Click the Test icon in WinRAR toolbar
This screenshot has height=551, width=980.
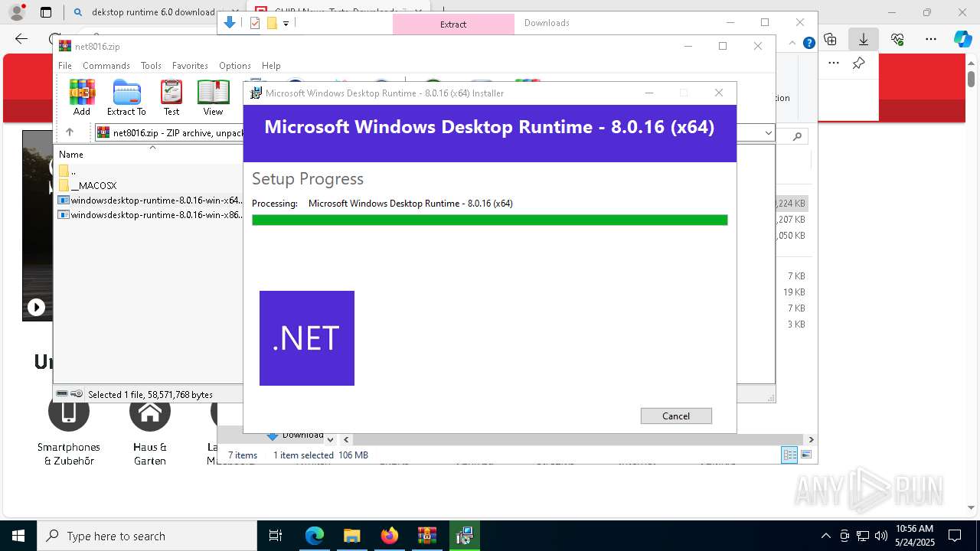click(x=171, y=98)
